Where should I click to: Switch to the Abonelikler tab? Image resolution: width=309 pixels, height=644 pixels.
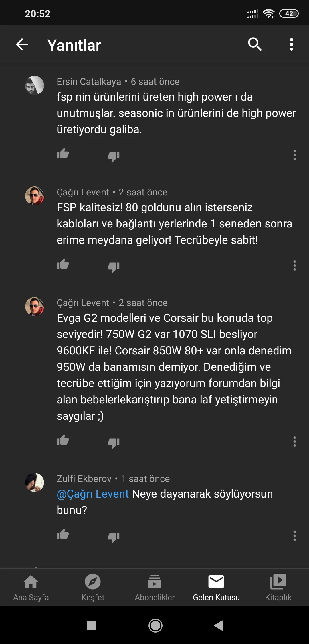coord(154,587)
